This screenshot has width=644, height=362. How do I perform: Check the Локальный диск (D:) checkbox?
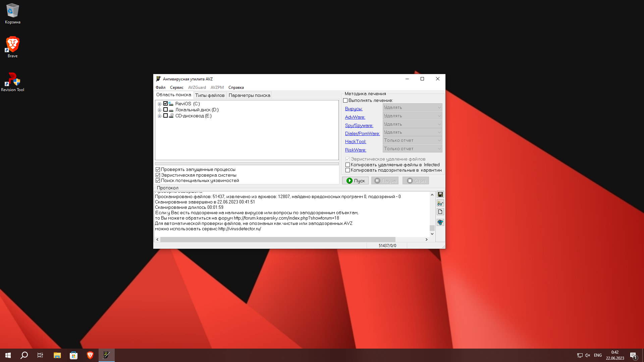point(165,110)
